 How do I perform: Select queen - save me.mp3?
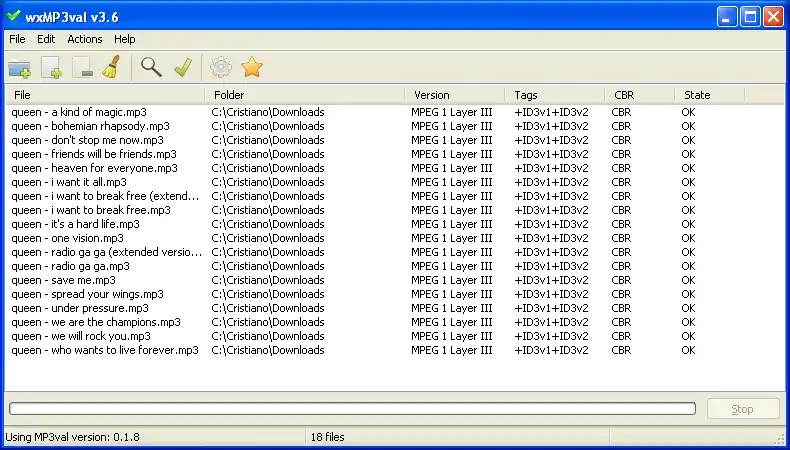point(63,280)
